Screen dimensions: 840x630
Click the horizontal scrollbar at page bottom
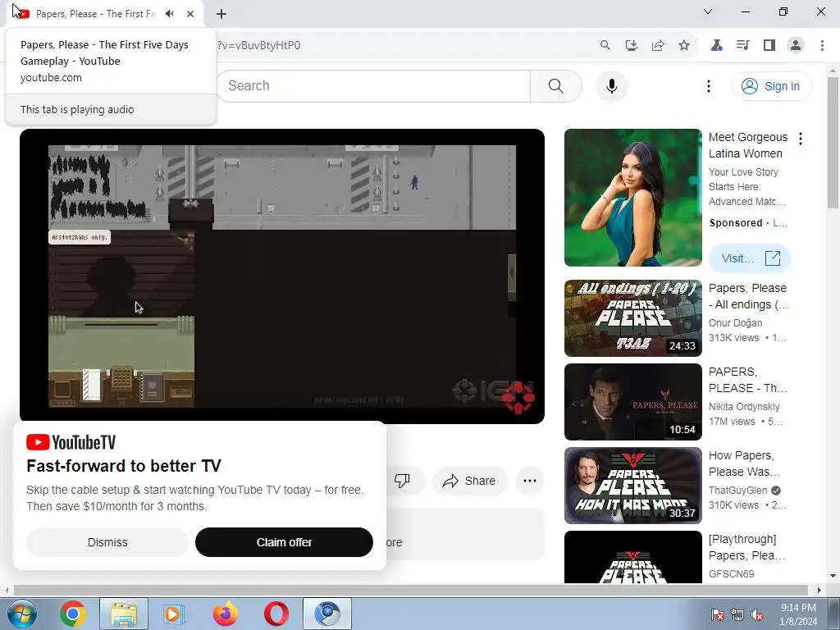[x=410, y=591]
